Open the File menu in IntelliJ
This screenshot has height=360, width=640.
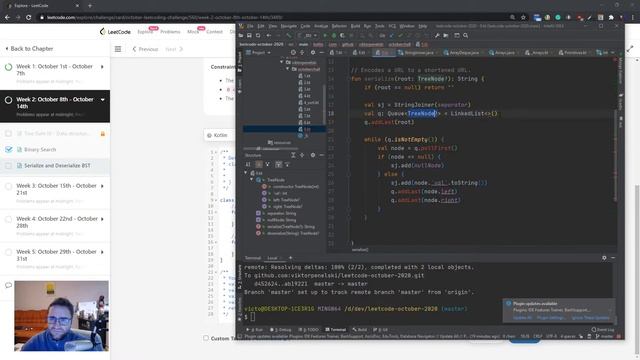250,26
